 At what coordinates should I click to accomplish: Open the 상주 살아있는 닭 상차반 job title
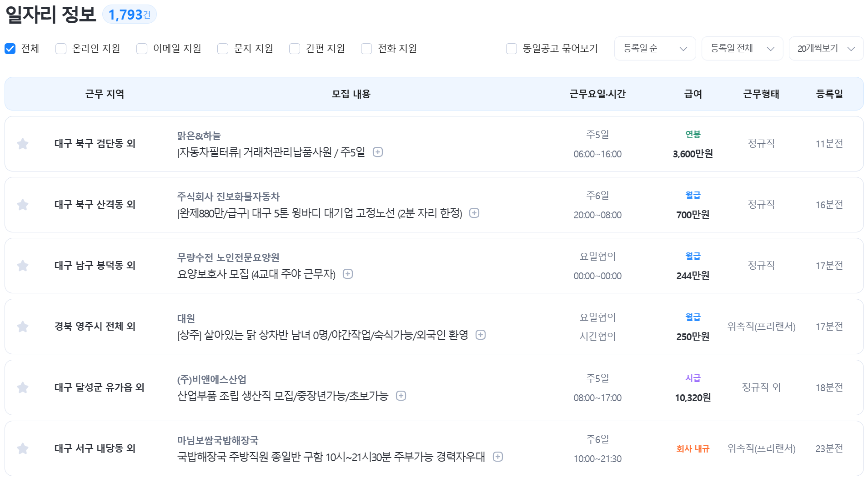pyautogui.click(x=322, y=335)
